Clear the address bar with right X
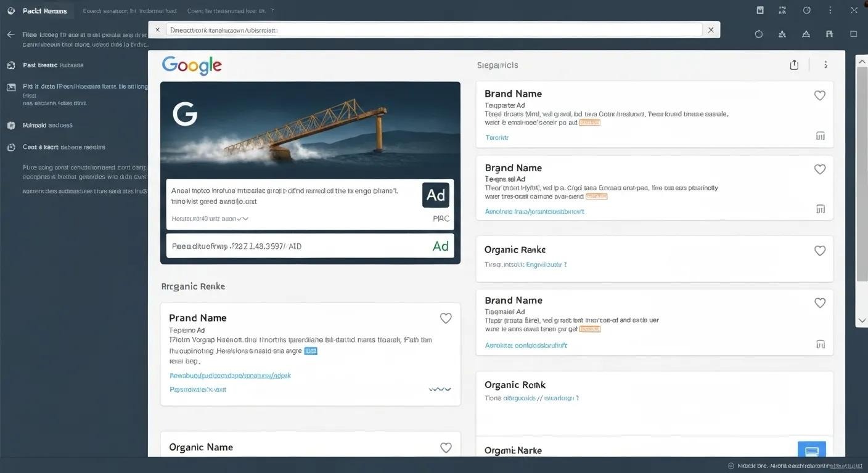The width and height of the screenshot is (868, 473). click(711, 30)
